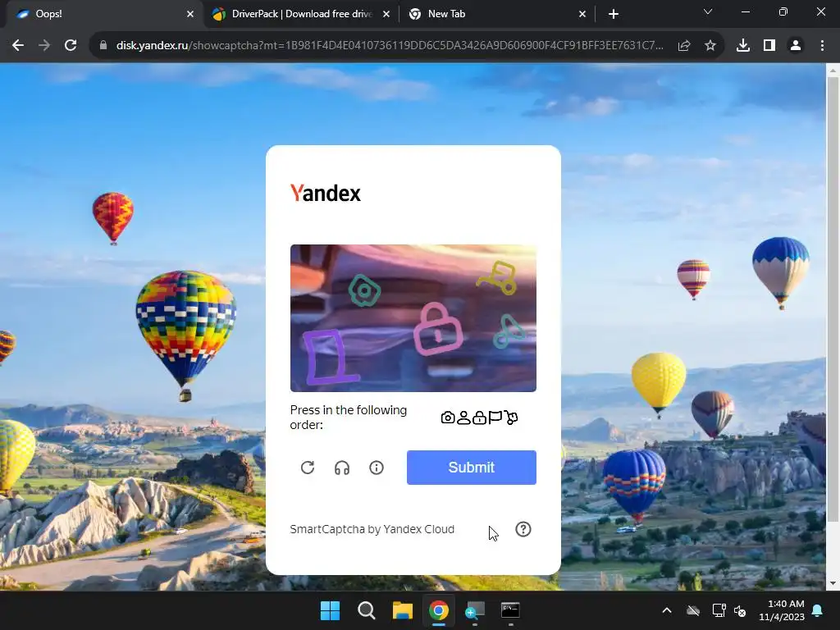Expand the tab search chevron
The width and height of the screenshot is (840, 630).
coord(708,11)
